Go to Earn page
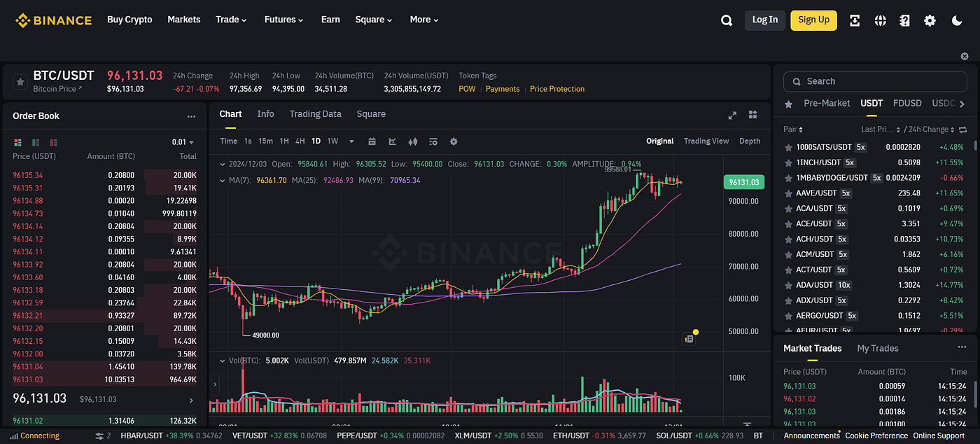 pyautogui.click(x=330, y=20)
